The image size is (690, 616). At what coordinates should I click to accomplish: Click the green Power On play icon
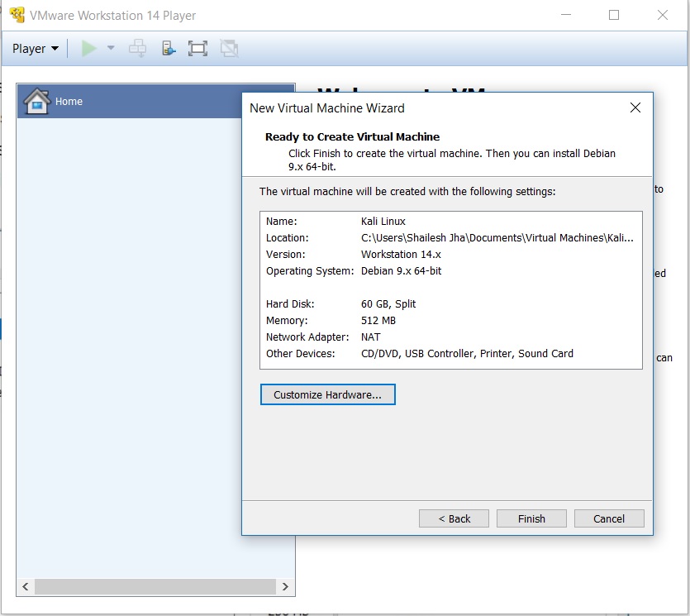89,49
